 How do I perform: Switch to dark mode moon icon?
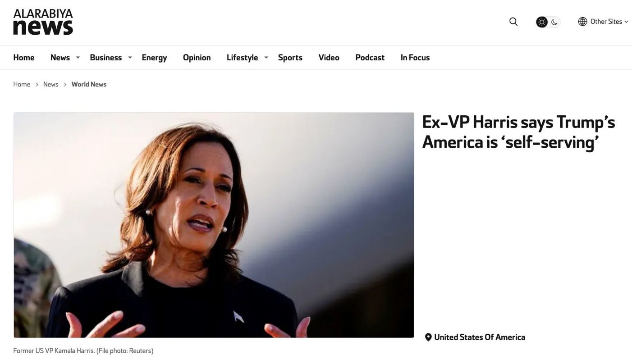(x=554, y=22)
